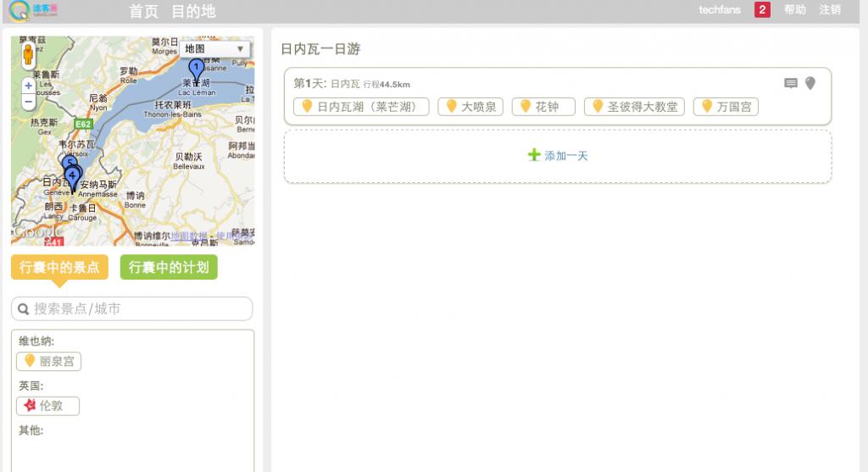Image resolution: width=868 pixels, height=472 pixels.
Task: Select the 大喷泉 attraction chip
Action: pos(470,107)
